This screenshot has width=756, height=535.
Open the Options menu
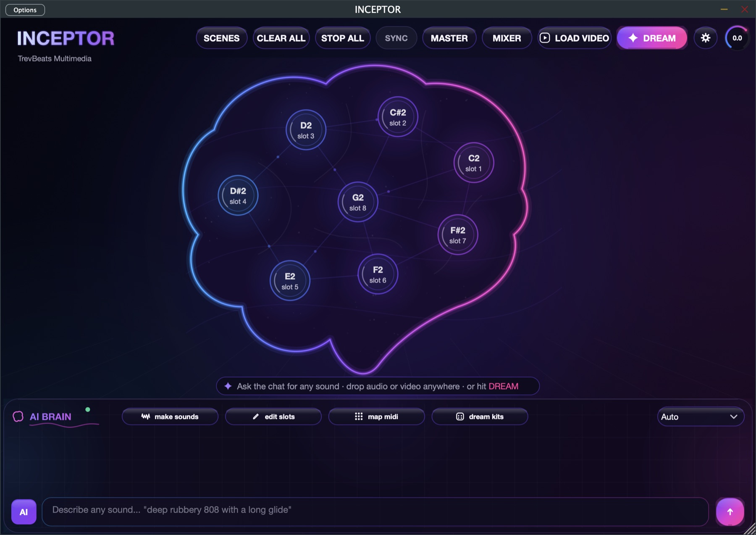pyautogui.click(x=25, y=10)
